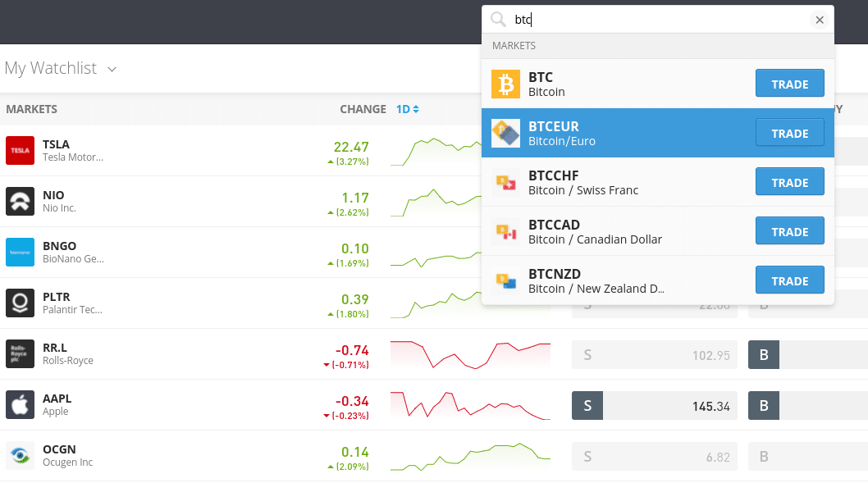Click the BTCEUR pair icon

point(505,134)
